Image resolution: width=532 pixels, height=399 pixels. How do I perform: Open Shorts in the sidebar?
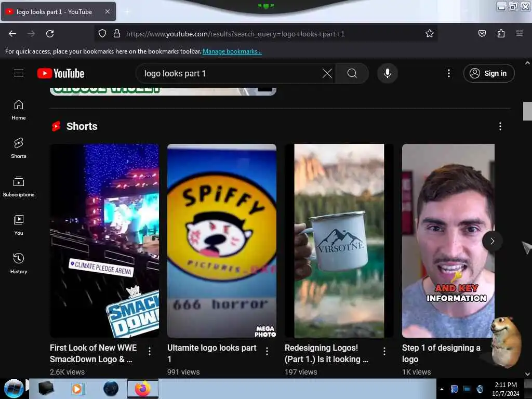click(19, 149)
